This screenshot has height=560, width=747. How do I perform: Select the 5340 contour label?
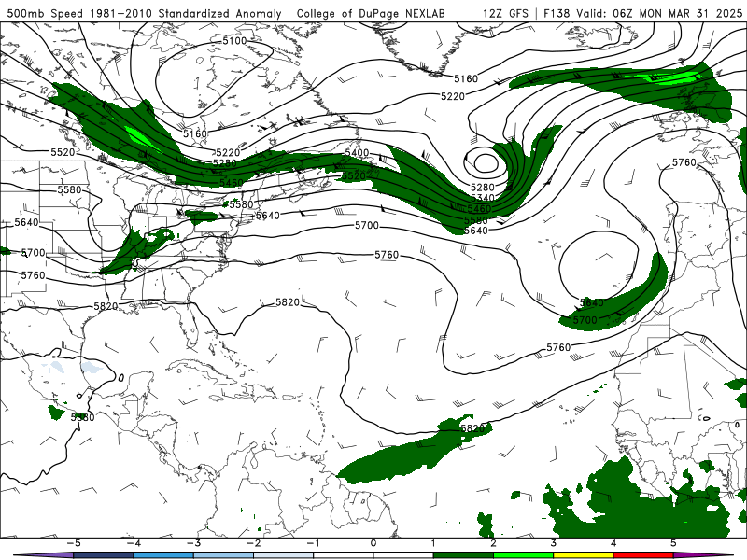(482, 198)
